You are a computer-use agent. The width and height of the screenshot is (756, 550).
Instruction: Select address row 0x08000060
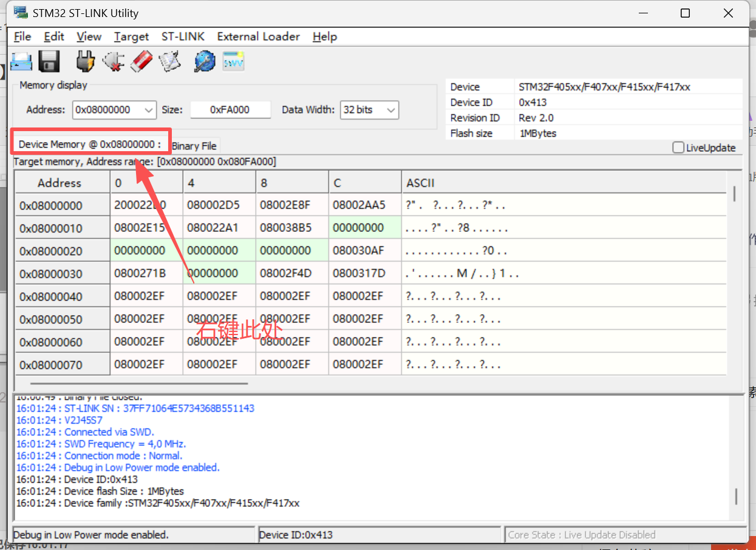tap(63, 342)
